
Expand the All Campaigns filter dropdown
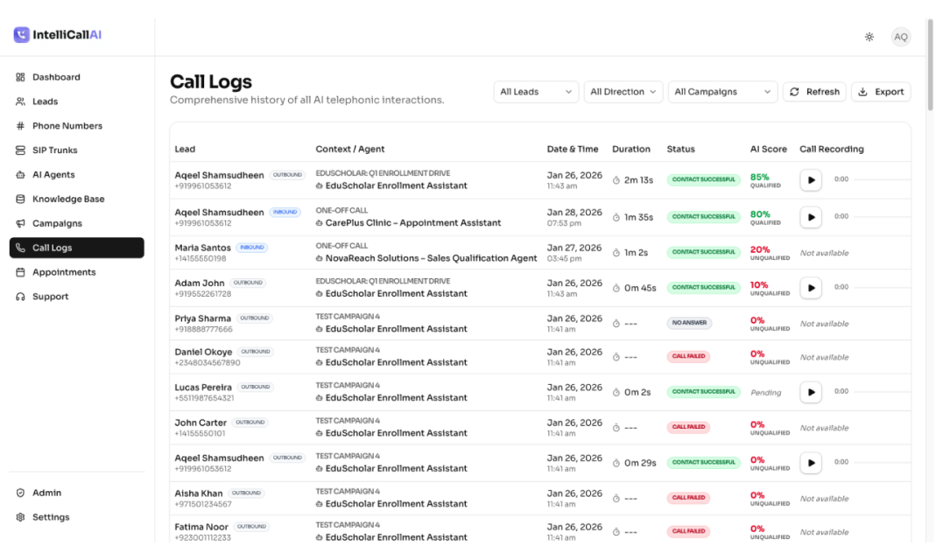tap(722, 92)
